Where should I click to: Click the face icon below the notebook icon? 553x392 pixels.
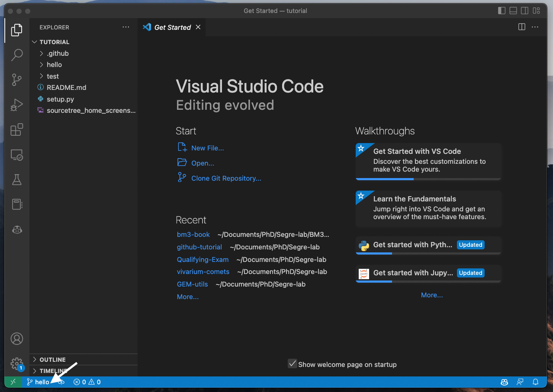click(17, 229)
